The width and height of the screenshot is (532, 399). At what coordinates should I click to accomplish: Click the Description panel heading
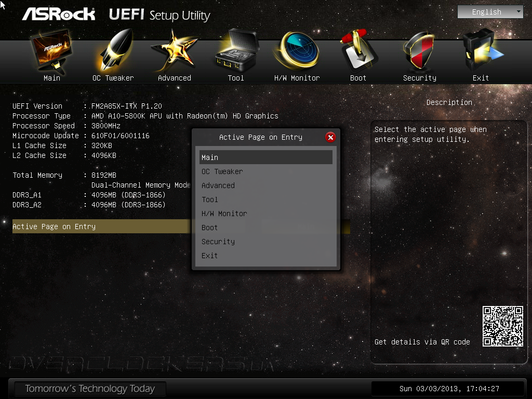click(x=449, y=102)
